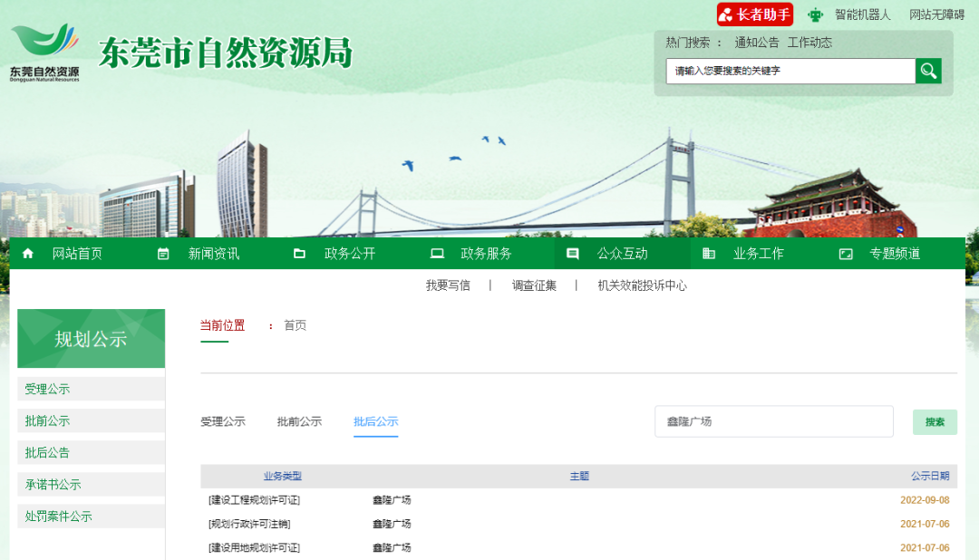Open 承诺书公示 in the left sidebar

pos(92,485)
